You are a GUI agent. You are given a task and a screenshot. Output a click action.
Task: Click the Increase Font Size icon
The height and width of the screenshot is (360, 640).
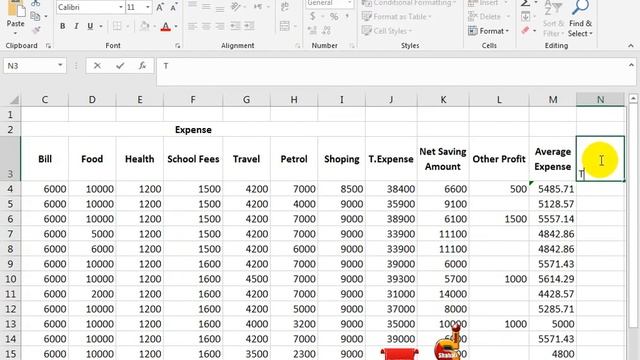pyautogui.click(x=160, y=7)
